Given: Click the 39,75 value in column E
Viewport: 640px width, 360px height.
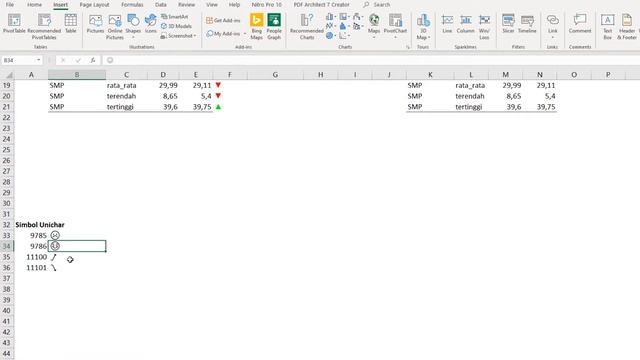Looking at the screenshot, I should pos(196,107).
